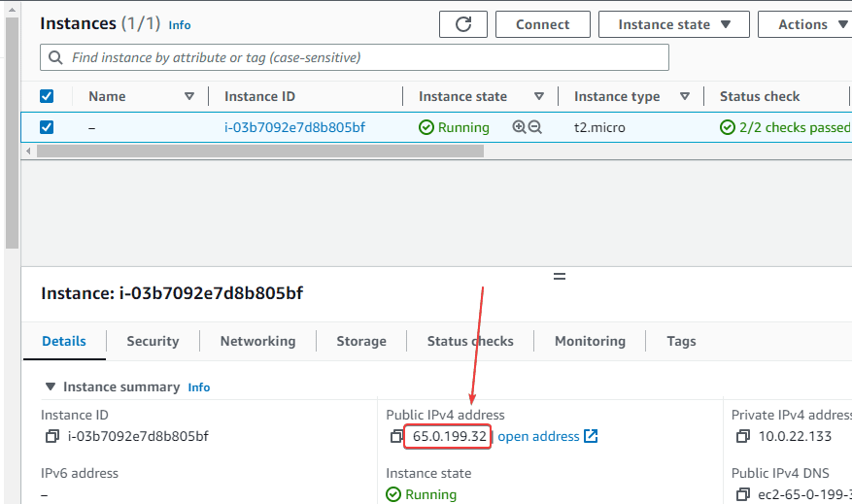Viewport: 852px width, 504px height.
Task: Copy the Public IPv4 DNS value
Action: (743, 494)
